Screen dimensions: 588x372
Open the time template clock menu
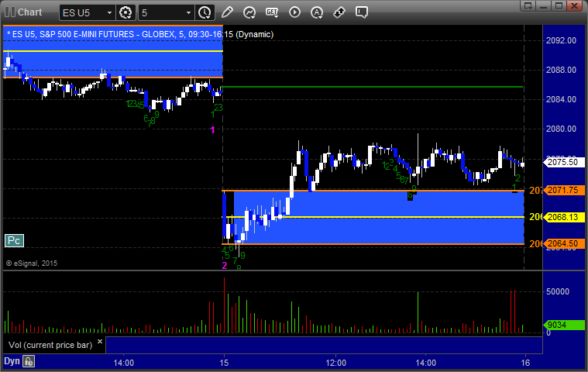(x=205, y=12)
